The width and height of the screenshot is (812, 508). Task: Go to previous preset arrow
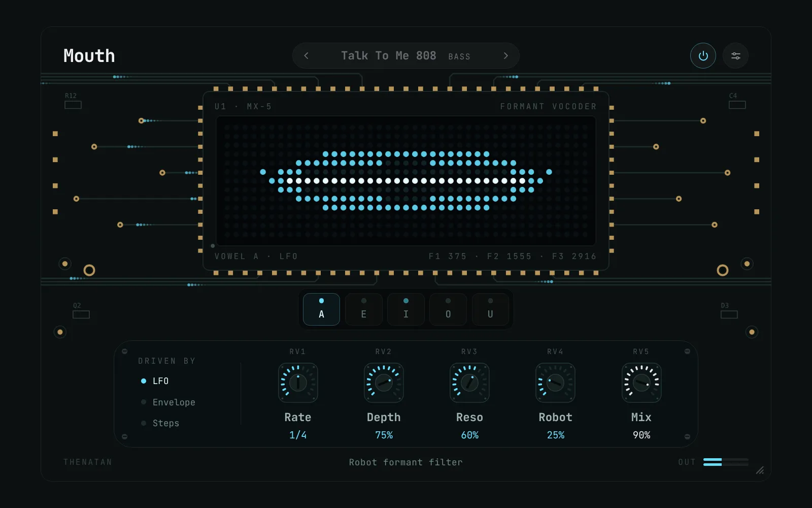pos(306,56)
